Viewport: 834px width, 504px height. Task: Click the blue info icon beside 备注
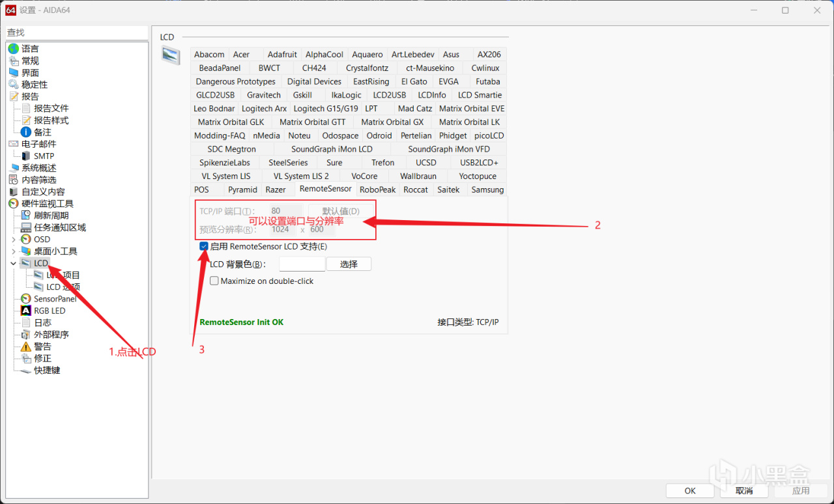click(x=26, y=132)
